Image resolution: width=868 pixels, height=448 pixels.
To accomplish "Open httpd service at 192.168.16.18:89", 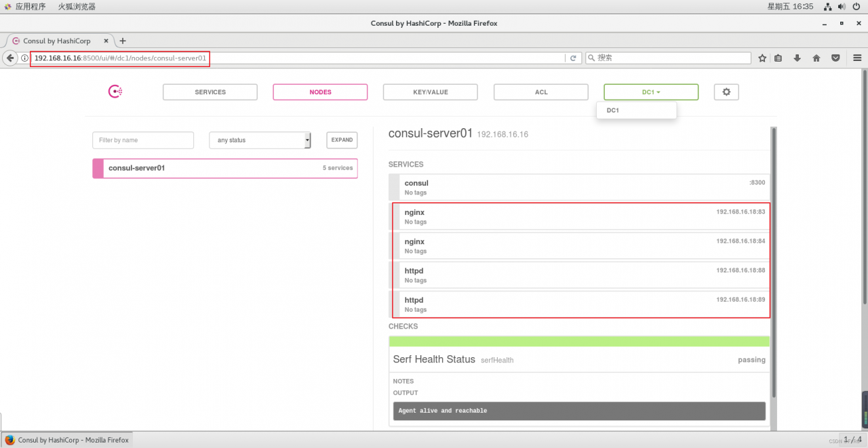I will pos(579,304).
